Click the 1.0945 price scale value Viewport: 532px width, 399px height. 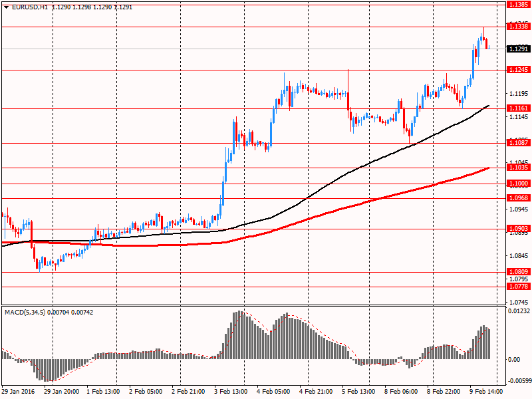pyautogui.click(x=519, y=209)
